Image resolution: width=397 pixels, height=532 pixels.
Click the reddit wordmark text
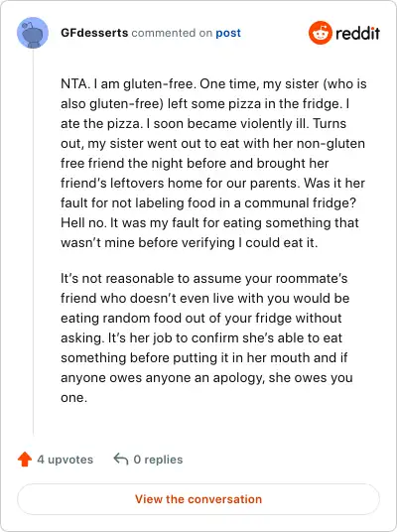[x=357, y=34]
